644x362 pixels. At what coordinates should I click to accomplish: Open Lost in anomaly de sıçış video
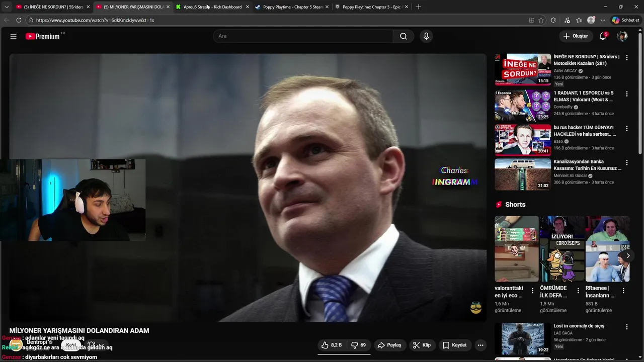(523, 338)
